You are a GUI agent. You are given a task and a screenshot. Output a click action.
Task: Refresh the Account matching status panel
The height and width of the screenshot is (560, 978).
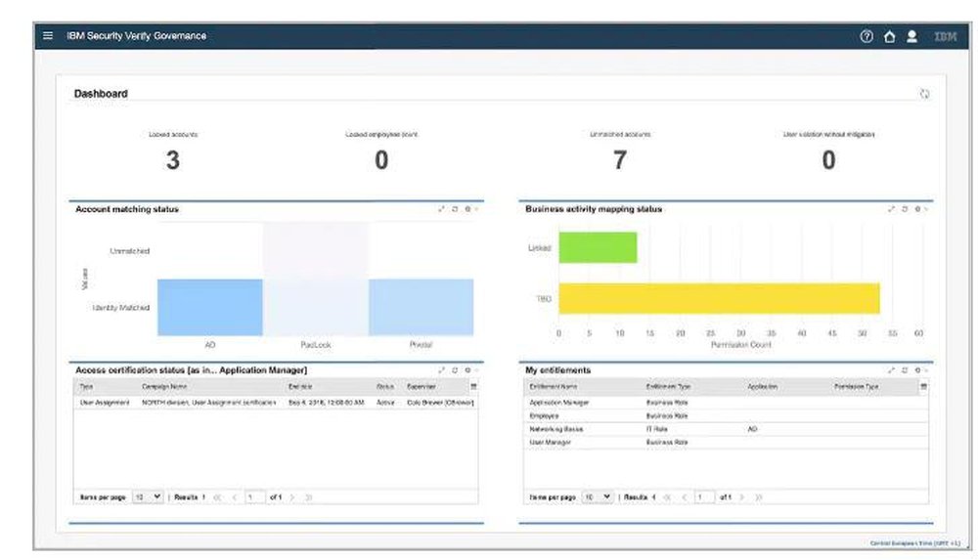pyautogui.click(x=455, y=209)
